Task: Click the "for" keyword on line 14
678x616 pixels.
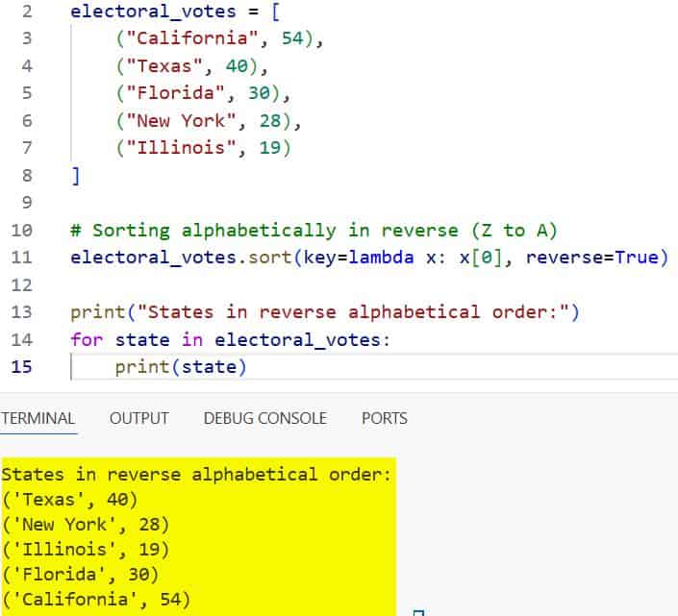Action: pos(87,339)
